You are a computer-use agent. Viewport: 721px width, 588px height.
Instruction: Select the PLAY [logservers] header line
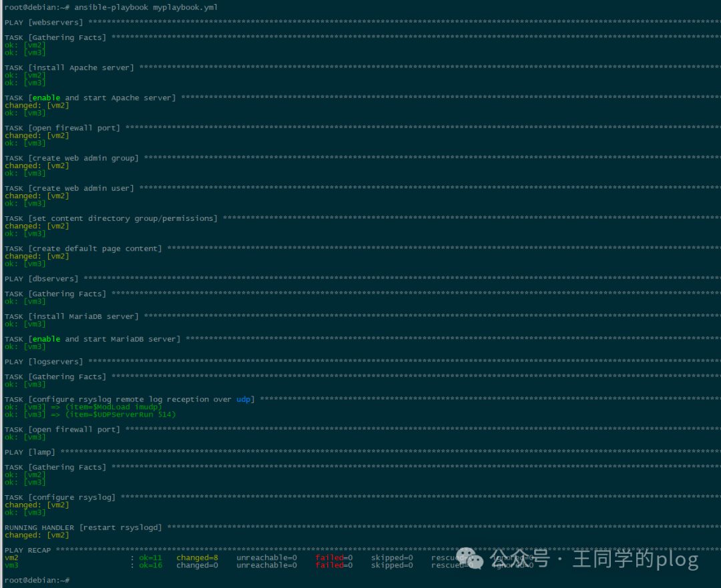[363, 362]
